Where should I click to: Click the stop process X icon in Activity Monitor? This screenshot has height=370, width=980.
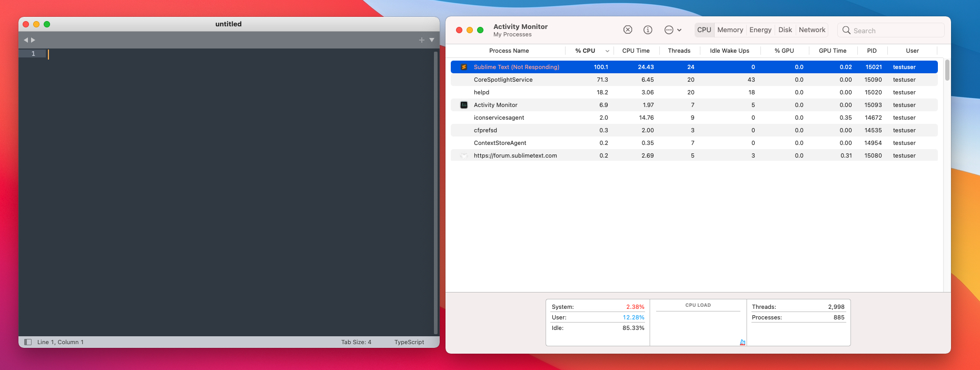(x=628, y=30)
